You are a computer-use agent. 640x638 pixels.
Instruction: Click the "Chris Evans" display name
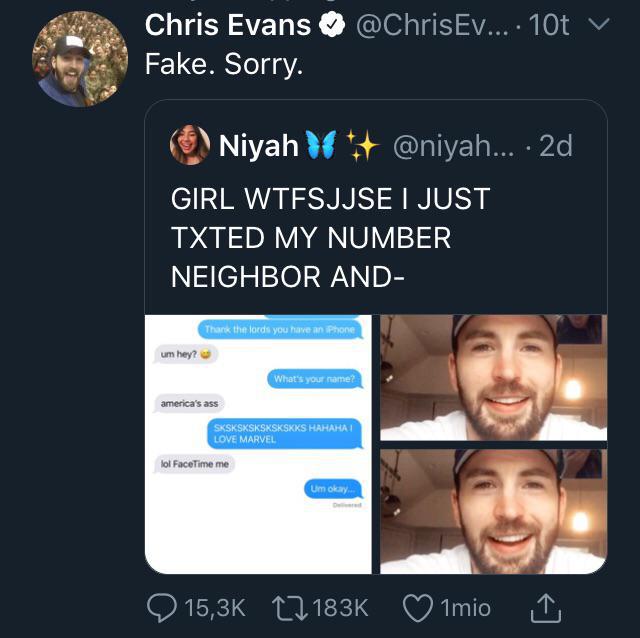tap(228, 26)
